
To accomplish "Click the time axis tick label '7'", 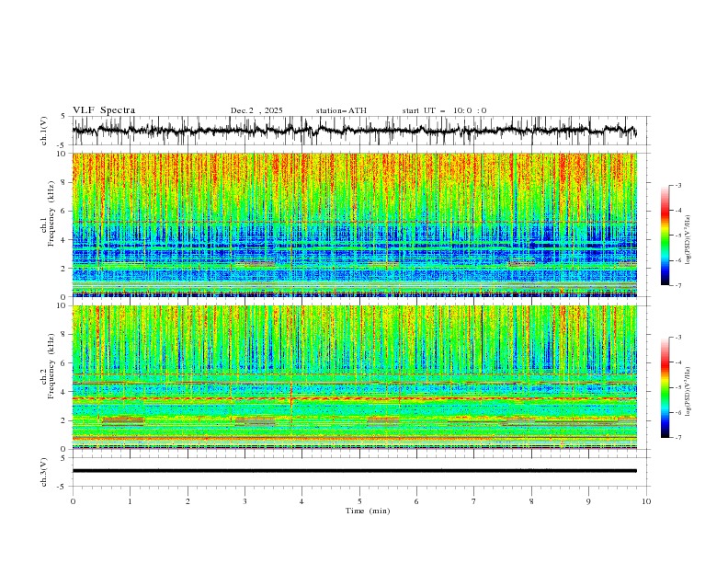I will coord(474,501).
